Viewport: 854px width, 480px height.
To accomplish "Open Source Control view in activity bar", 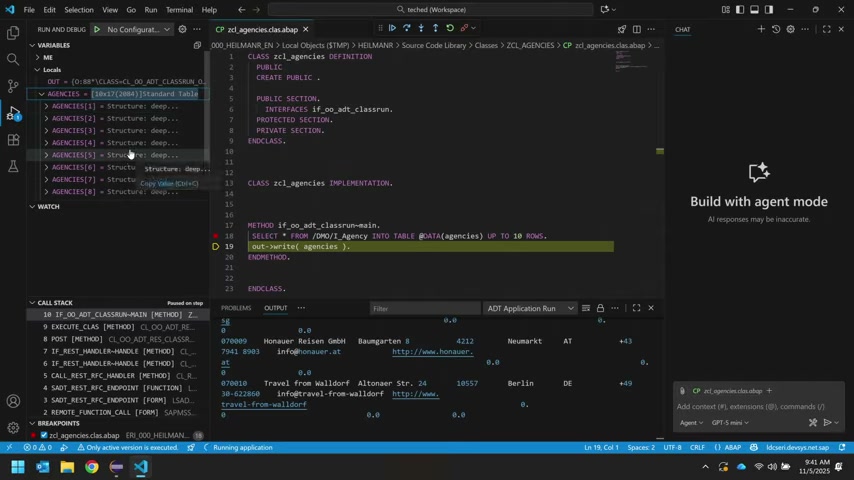I will coord(13,86).
